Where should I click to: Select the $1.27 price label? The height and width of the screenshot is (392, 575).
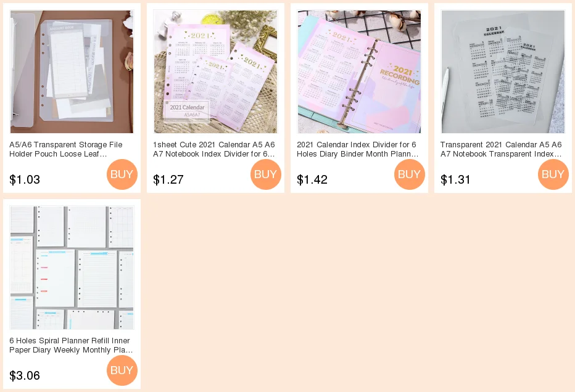point(168,179)
